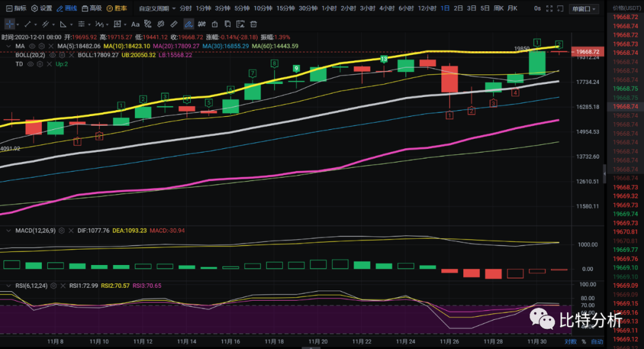Click the 自动 auto scale option

597,342
